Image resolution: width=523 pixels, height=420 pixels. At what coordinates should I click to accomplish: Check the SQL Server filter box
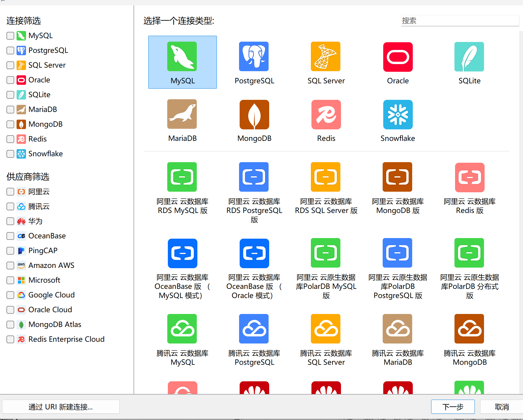click(10, 65)
